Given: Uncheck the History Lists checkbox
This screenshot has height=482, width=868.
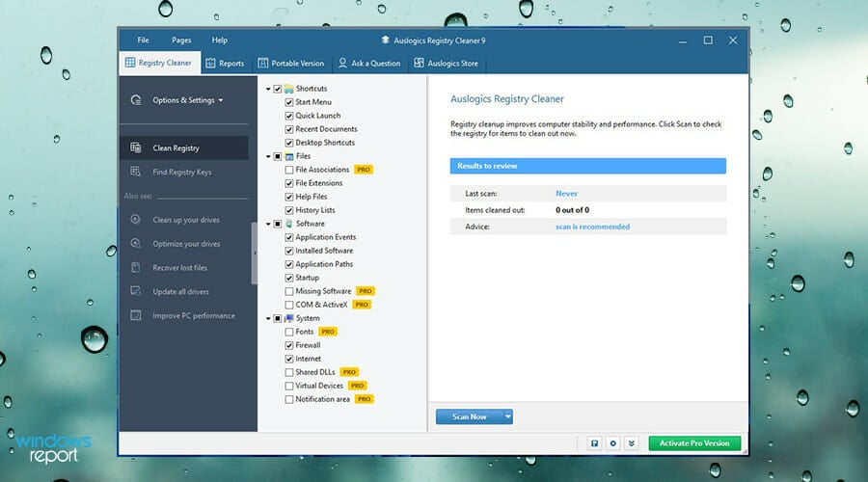Looking at the screenshot, I should click(289, 210).
